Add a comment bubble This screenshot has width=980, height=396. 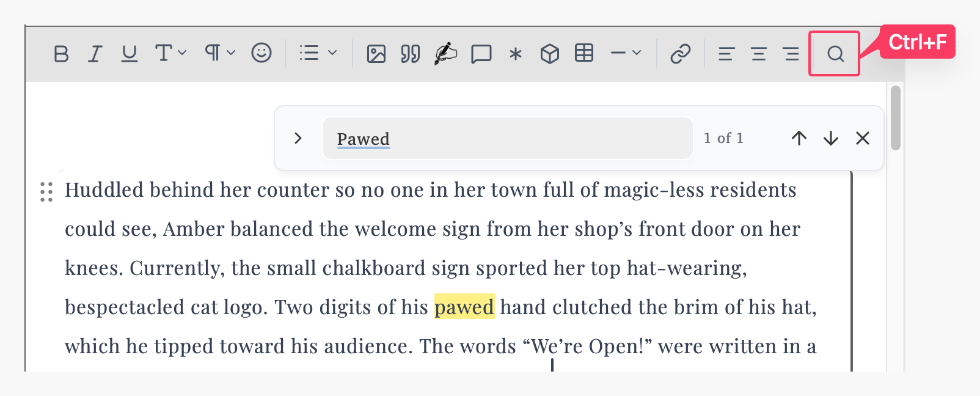pos(481,54)
